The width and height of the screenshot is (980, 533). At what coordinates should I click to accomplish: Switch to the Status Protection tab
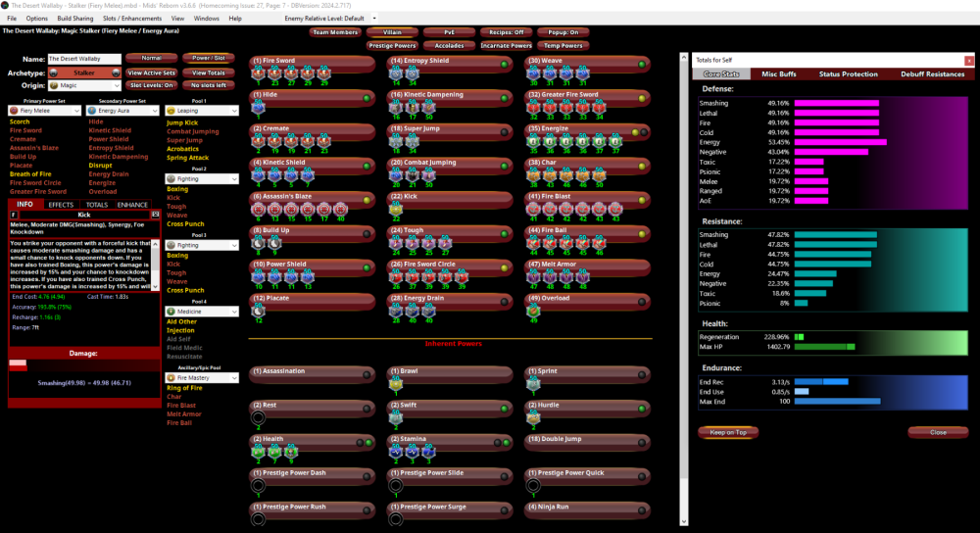[x=848, y=73]
